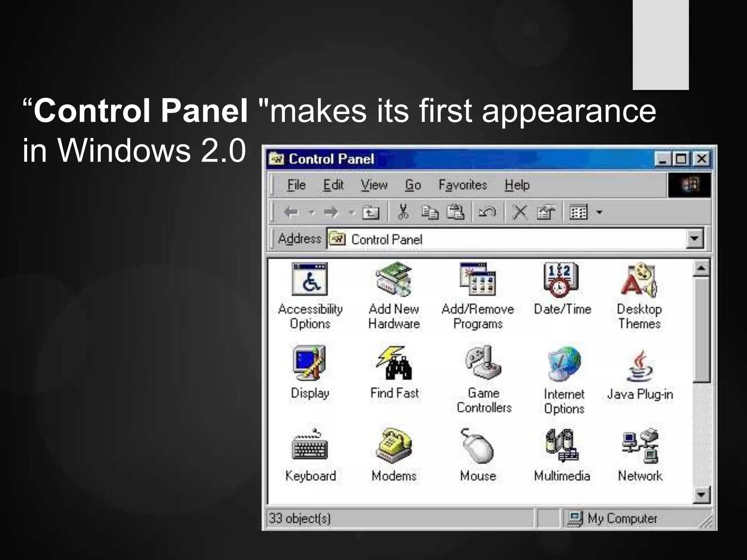Click the 33 object(s) status text

click(299, 518)
